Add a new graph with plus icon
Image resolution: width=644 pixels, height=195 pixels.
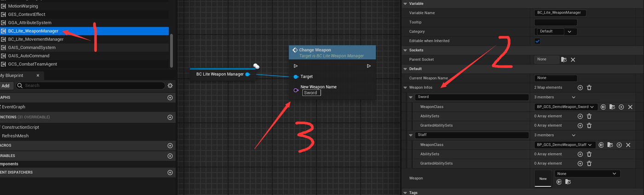tap(170, 97)
